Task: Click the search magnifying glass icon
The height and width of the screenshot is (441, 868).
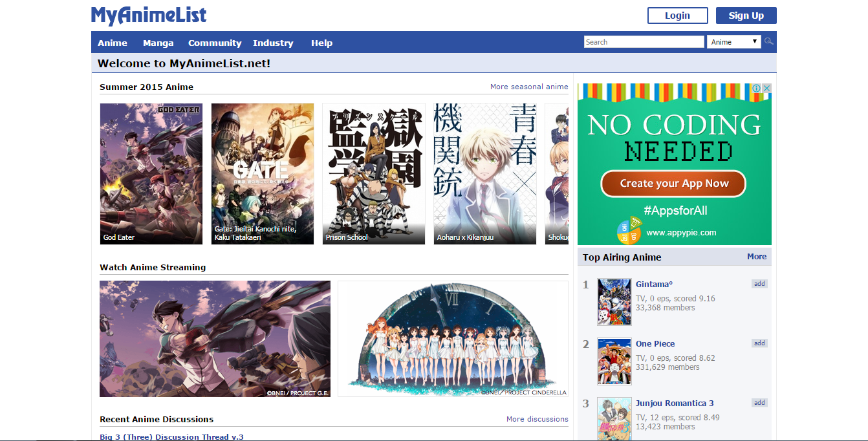Action: coord(768,41)
